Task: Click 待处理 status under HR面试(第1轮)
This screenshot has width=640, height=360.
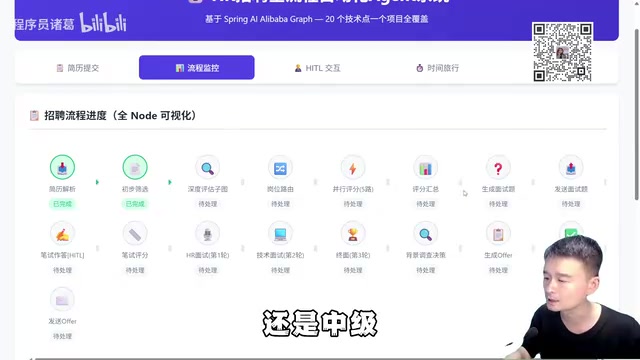Action: pos(208,270)
